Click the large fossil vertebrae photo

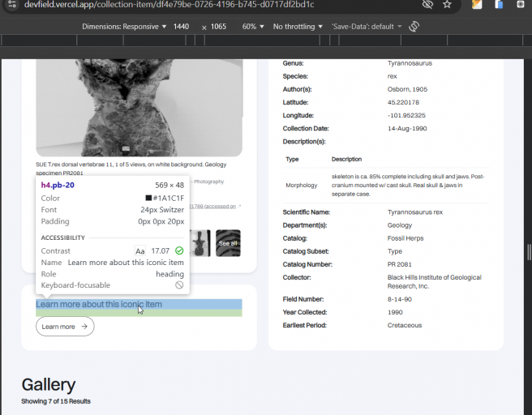(139, 108)
